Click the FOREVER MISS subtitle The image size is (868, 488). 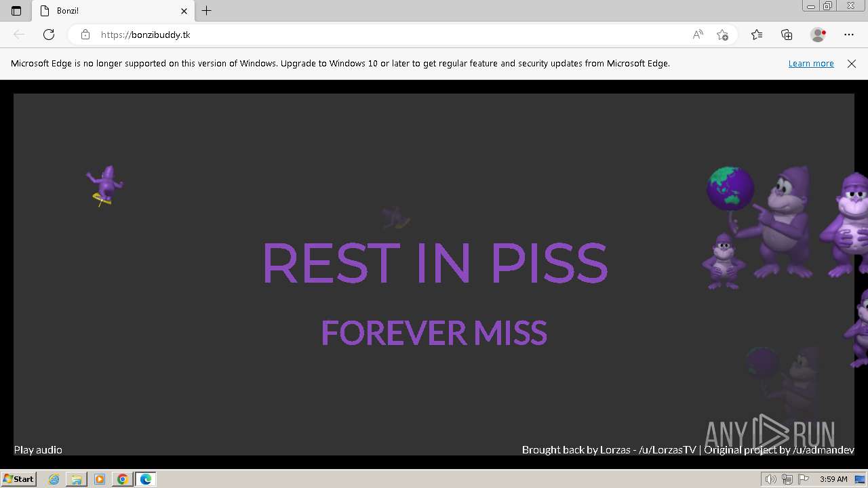click(434, 333)
